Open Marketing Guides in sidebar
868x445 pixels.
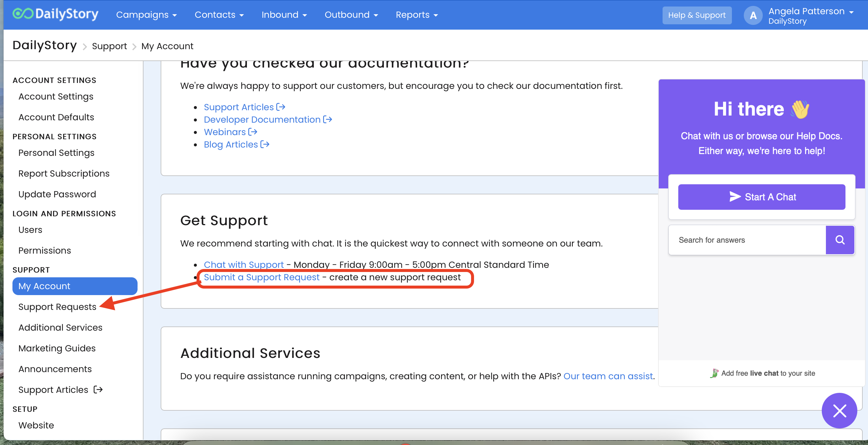pyautogui.click(x=57, y=348)
